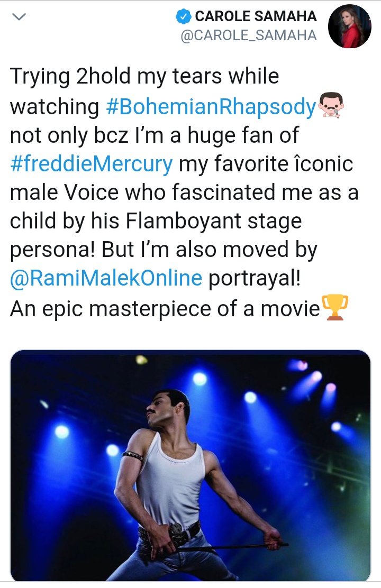Click the word 'portrayal!' in the tweet
The width and height of the screenshot is (381, 588).
[x=254, y=278]
